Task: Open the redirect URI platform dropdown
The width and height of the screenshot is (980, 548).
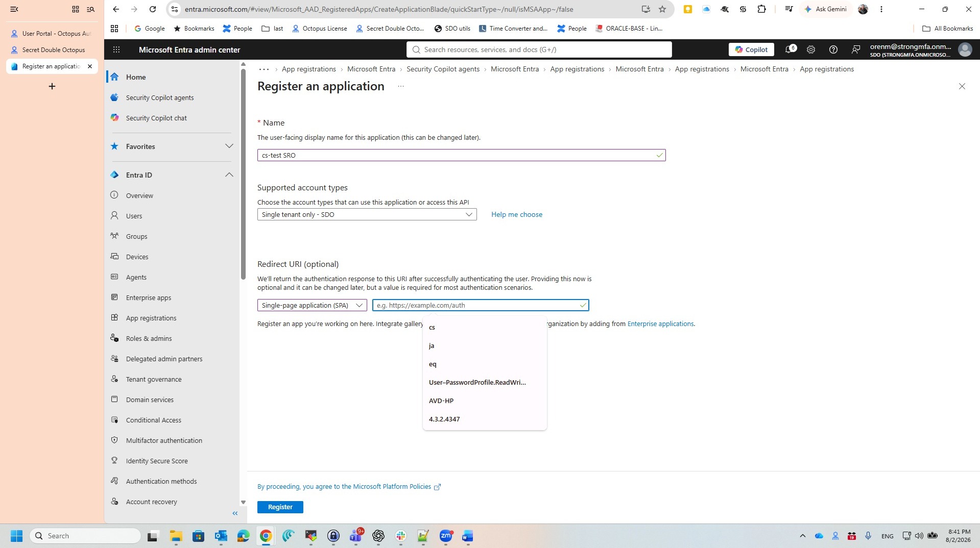Action: tap(312, 305)
